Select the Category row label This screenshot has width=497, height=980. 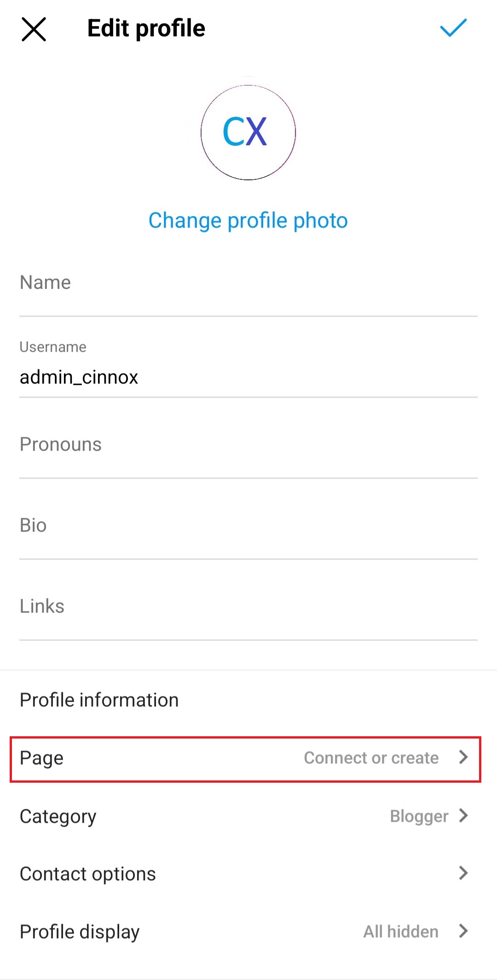(58, 816)
